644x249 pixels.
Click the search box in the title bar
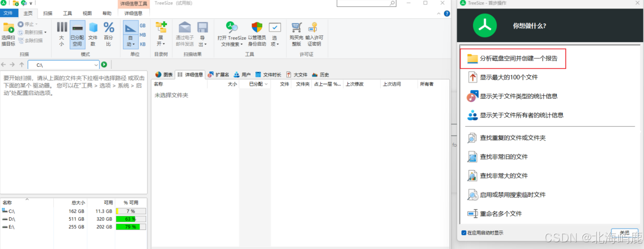(x=366, y=3)
